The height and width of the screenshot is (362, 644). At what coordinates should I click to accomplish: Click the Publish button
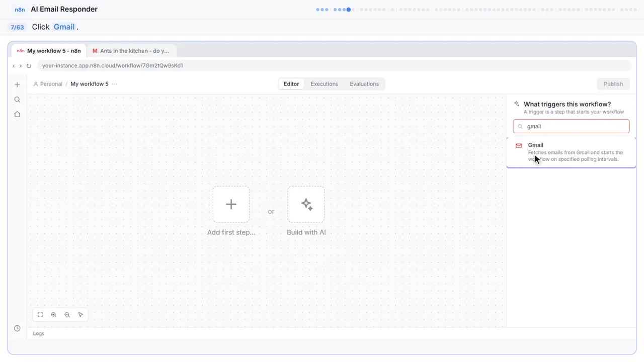pyautogui.click(x=613, y=84)
